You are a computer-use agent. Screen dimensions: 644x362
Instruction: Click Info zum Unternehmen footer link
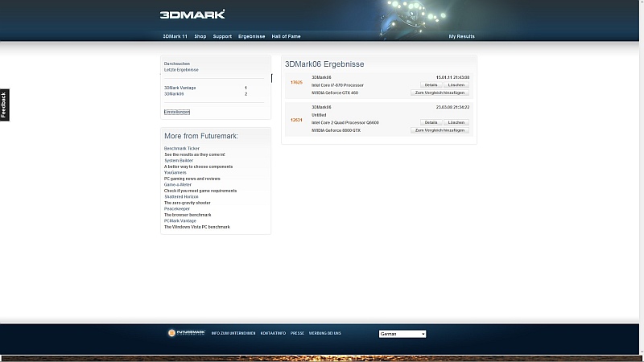click(x=233, y=333)
